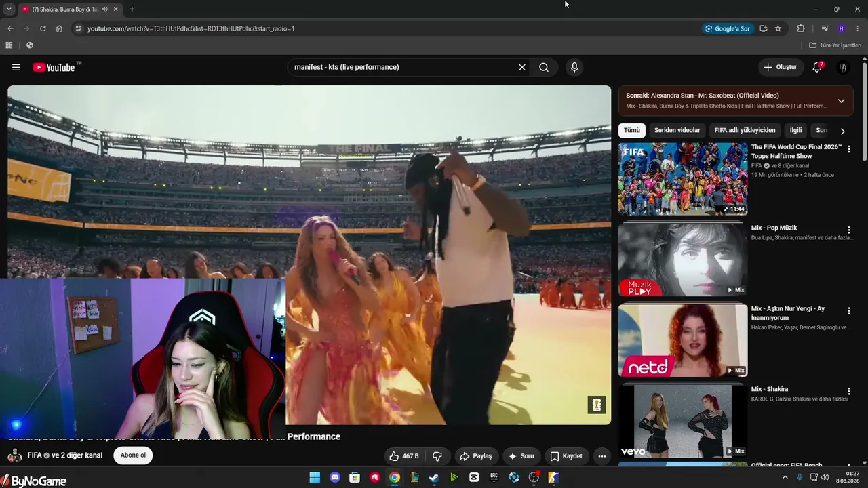Image resolution: width=868 pixels, height=488 pixels.
Task: Open the tab search dropdown arrow
Action: click(9, 9)
